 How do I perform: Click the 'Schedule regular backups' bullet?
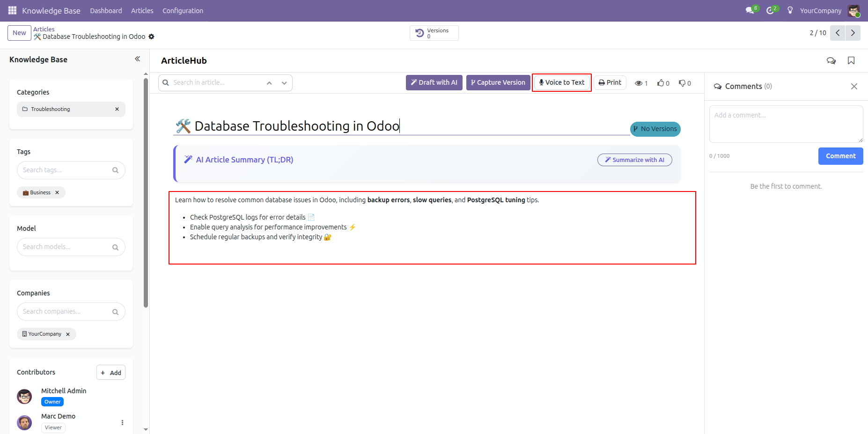point(261,237)
